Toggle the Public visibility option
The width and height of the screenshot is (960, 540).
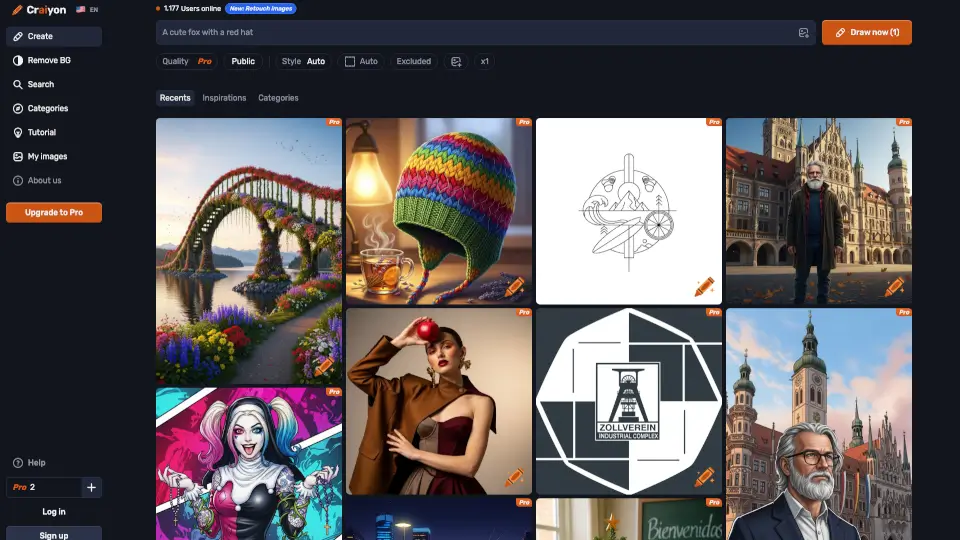point(243,61)
